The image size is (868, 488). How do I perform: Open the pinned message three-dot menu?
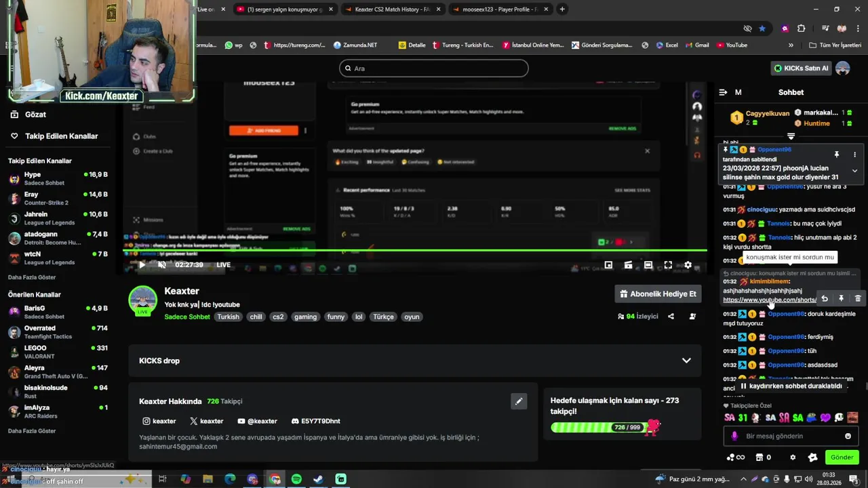click(x=854, y=155)
